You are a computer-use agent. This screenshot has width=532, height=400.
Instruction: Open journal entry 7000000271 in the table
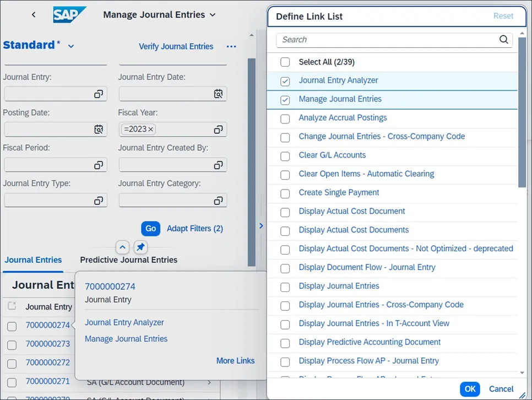(x=48, y=381)
